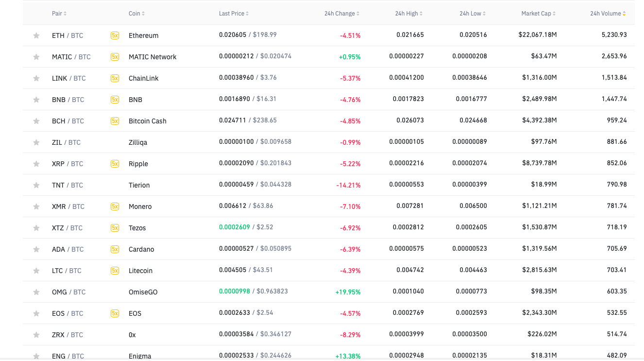Select the OmiseGO coin name
This screenshot has height=361, width=644.
pos(143,292)
